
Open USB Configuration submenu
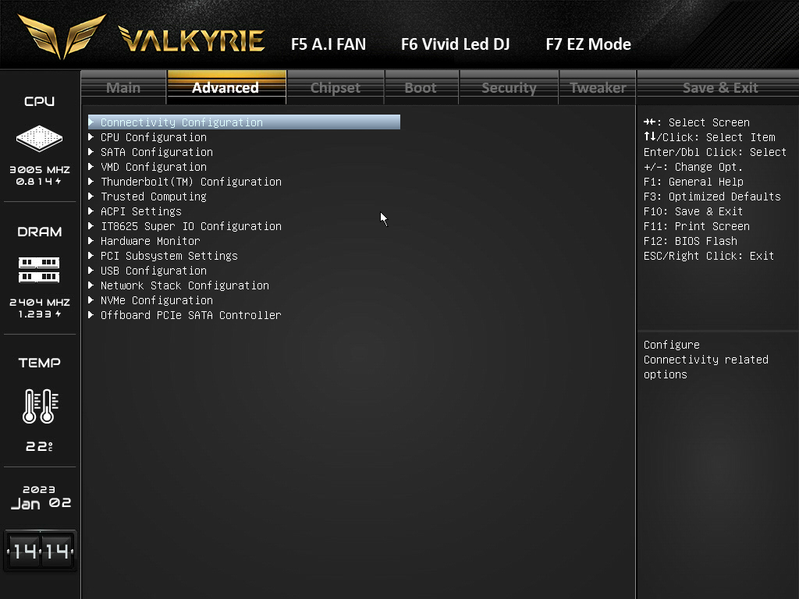pyautogui.click(x=153, y=270)
